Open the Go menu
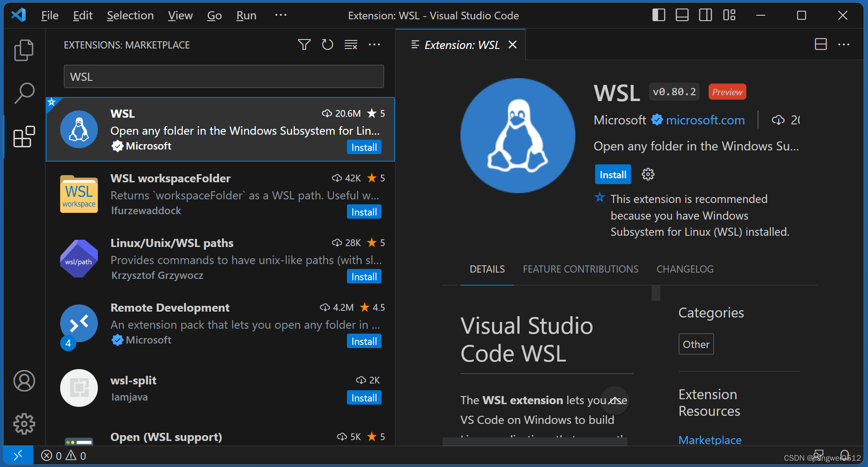The width and height of the screenshot is (868, 467). (215, 15)
